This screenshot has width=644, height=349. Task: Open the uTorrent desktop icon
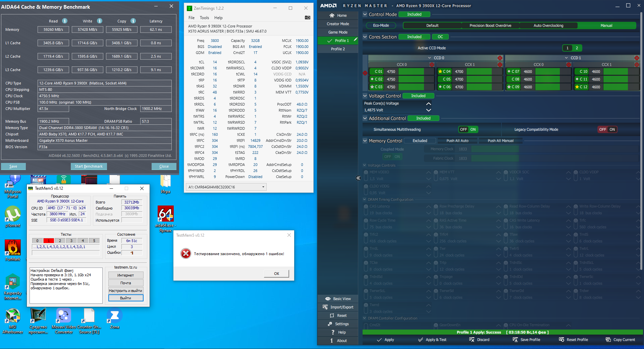coord(13,217)
